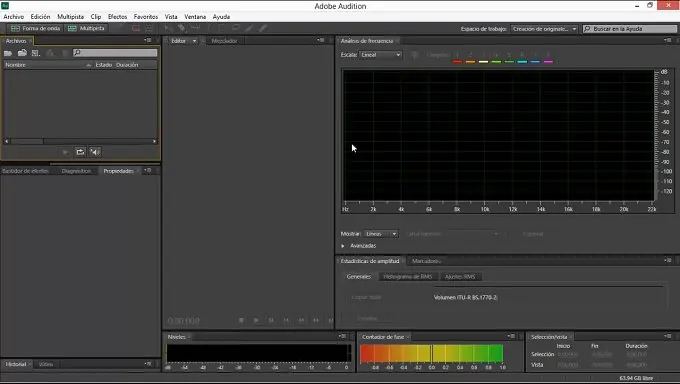Open Análisis de frecuencia panel options menu
Viewport: 680px width, 384px height.
[x=667, y=40]
